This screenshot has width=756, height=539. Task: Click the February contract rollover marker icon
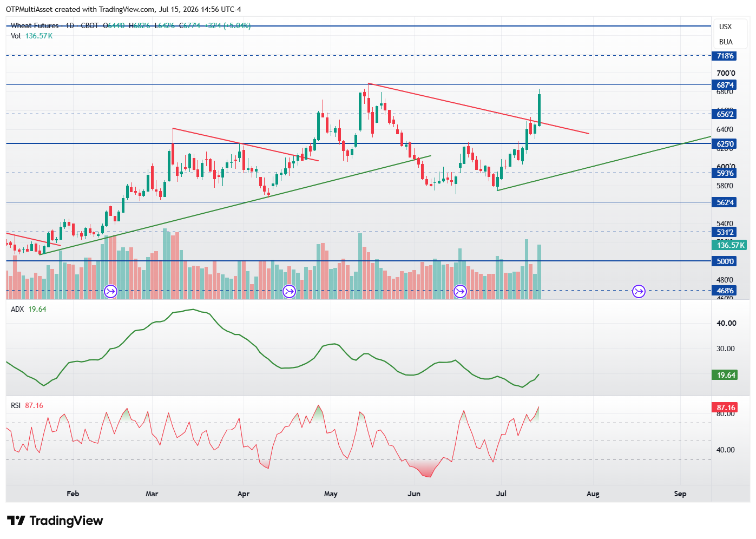coord(110,292)
